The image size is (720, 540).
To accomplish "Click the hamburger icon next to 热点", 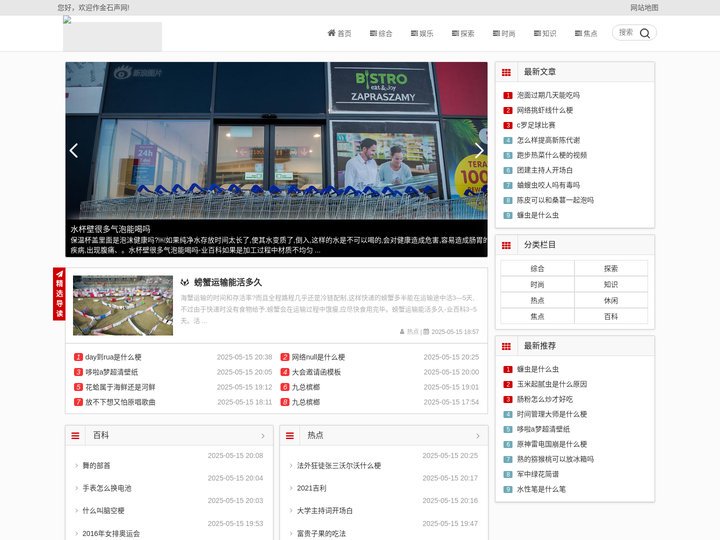I will click(290, 436).
